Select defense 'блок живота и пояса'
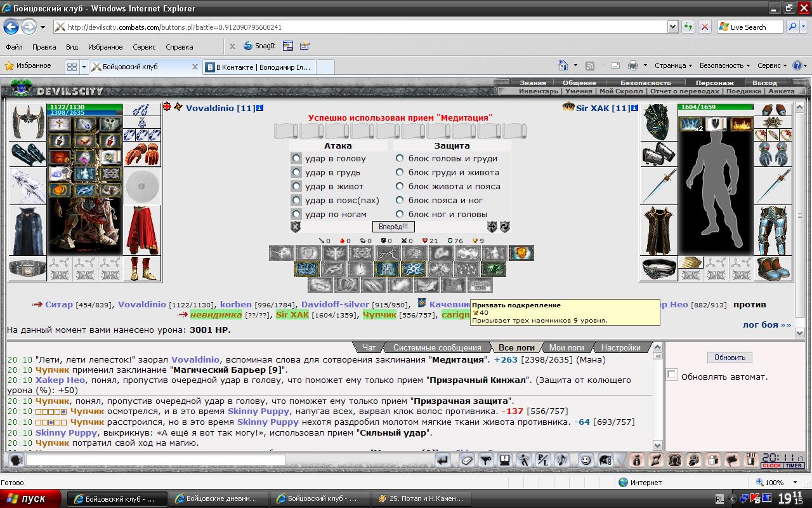Viewport: 812px width, 508px height. [x=400, y=186]
